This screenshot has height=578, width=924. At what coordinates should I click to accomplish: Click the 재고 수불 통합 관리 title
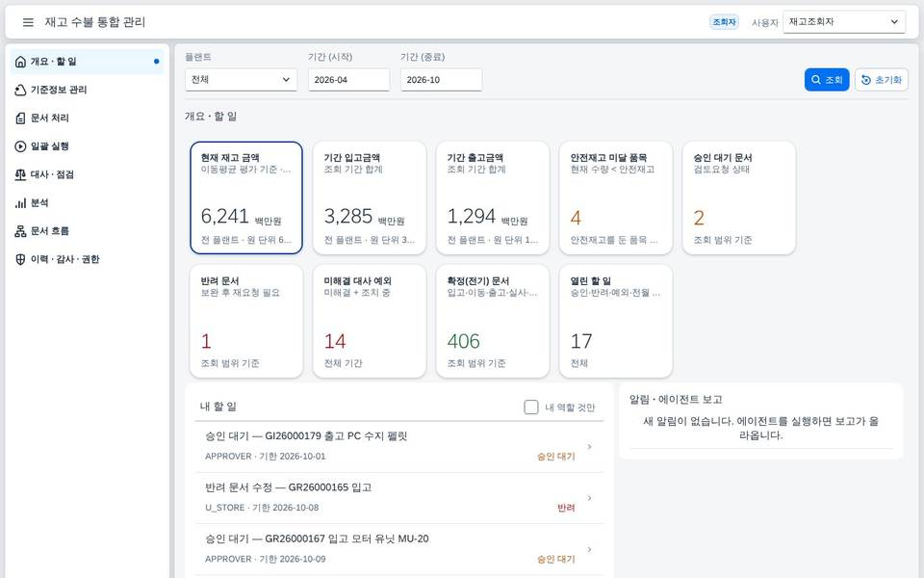pyautogui.click(x=95, y=22)
